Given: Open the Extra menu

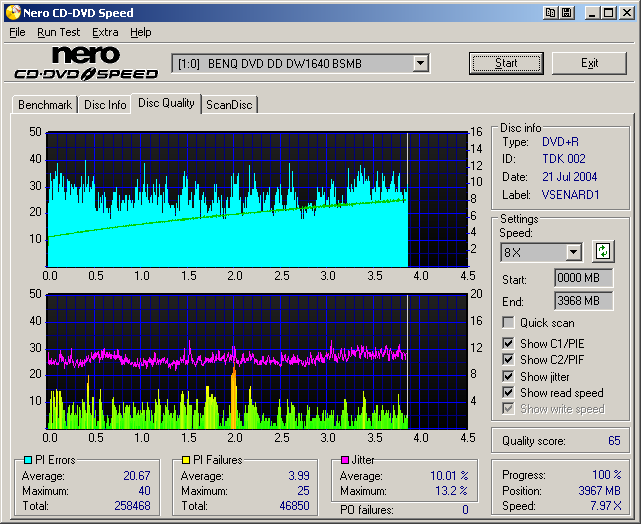Looking at the screenshot, I should 105,32.
